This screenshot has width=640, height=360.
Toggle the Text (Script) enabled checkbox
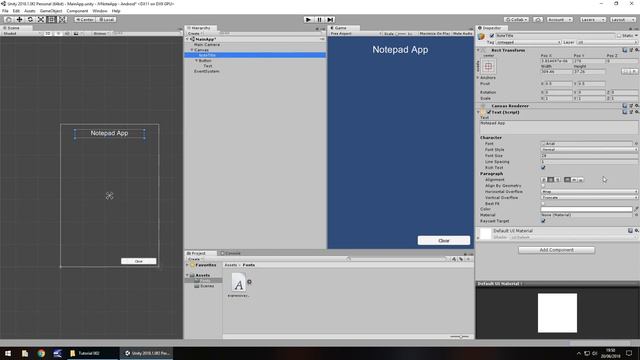489,112
